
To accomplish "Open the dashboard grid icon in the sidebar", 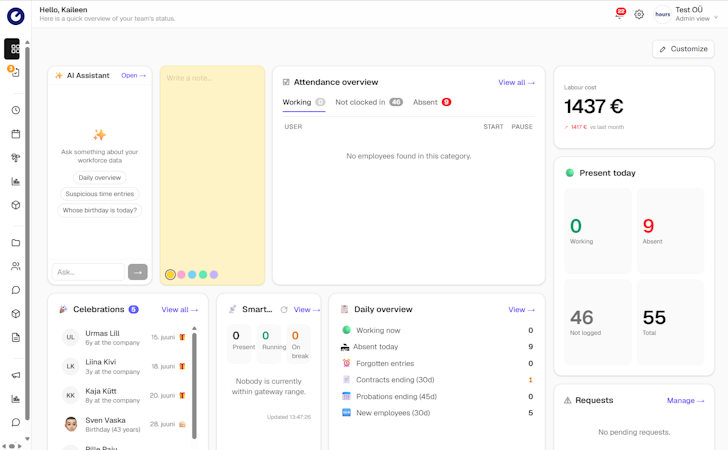I will coord(13,49).
